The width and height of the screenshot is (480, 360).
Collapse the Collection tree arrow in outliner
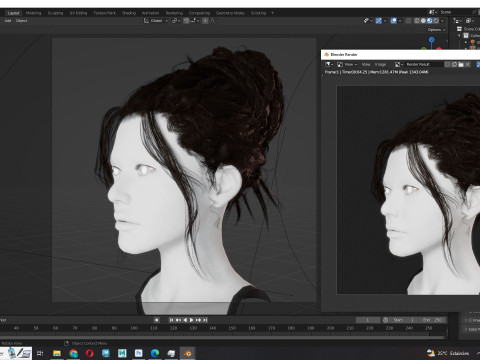(460, 35)
